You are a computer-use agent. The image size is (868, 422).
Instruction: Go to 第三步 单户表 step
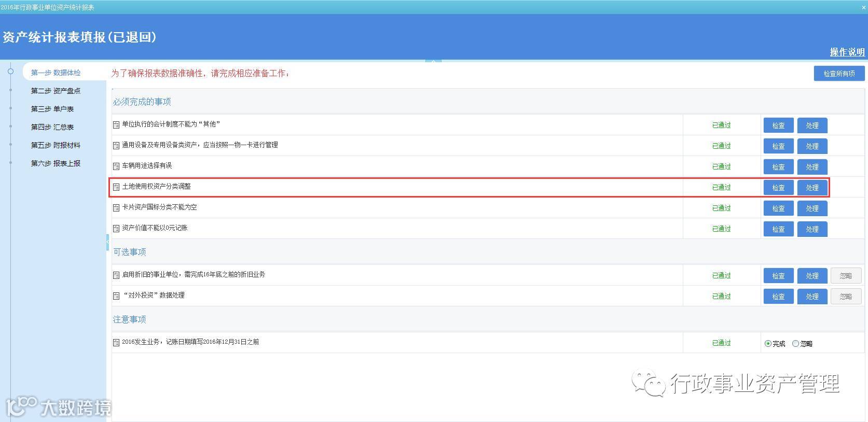point(52,109)
